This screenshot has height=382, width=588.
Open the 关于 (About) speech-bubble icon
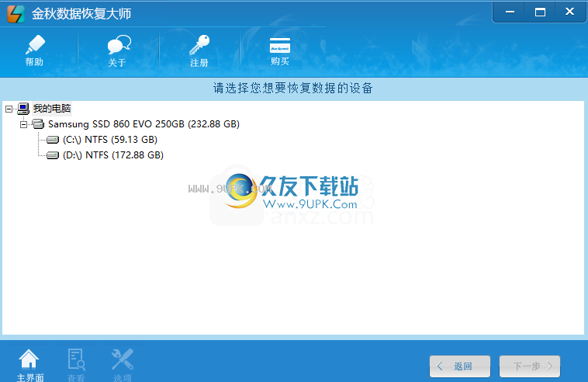point(119,45)
